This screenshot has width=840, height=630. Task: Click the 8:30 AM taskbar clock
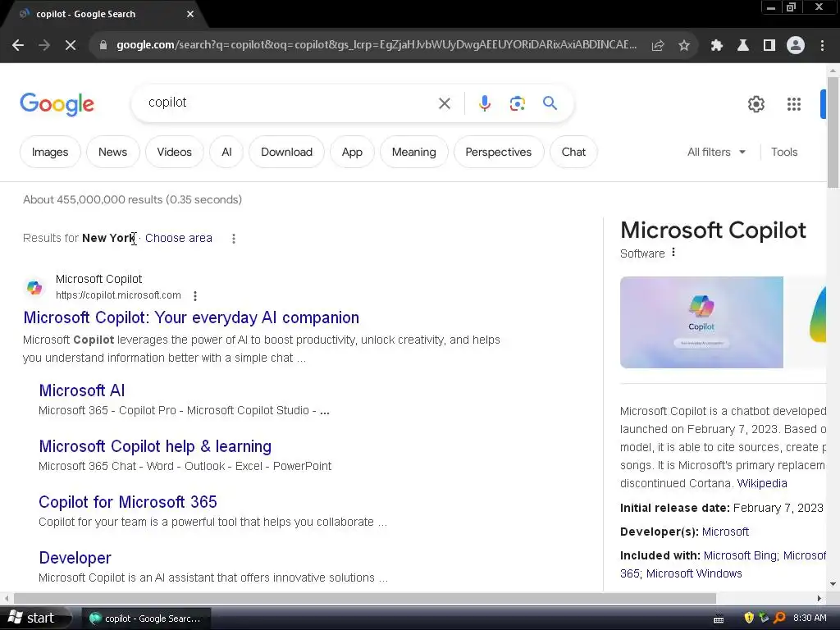(x=810, y=619)
